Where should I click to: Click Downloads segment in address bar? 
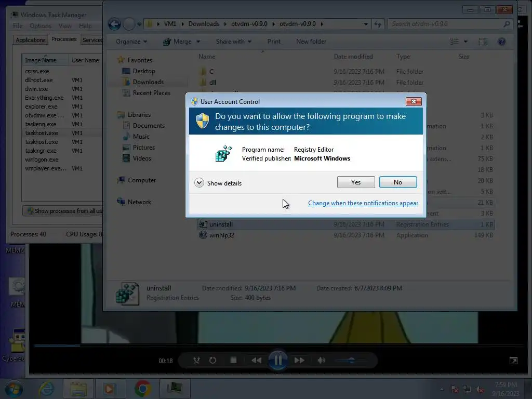[x=204, y=24]
